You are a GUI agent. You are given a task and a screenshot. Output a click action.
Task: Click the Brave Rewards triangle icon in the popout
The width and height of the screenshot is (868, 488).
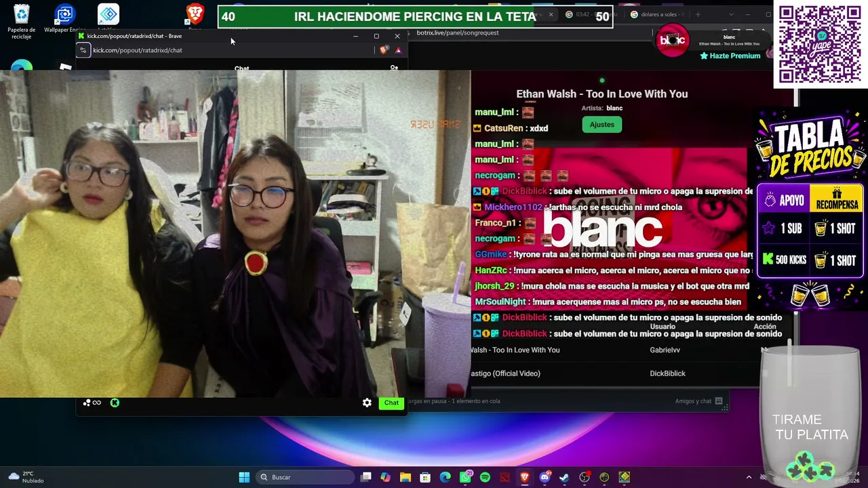[x=398, y=50]
